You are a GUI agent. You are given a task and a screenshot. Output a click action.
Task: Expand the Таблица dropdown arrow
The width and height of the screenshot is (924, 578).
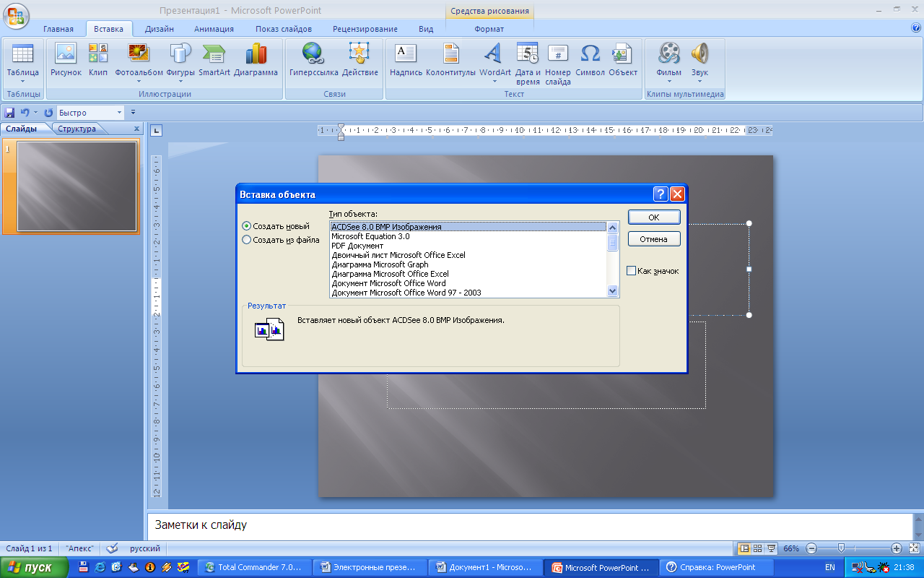[x=22, y=82]
